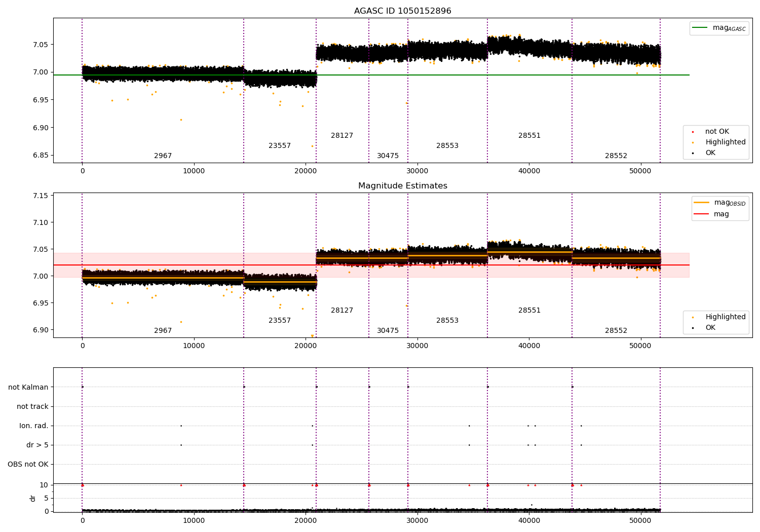The height and width of the screenshot is (532, 760).
Task: Click the 'not Kalman' axis label
Action: (x=28, y=388)
